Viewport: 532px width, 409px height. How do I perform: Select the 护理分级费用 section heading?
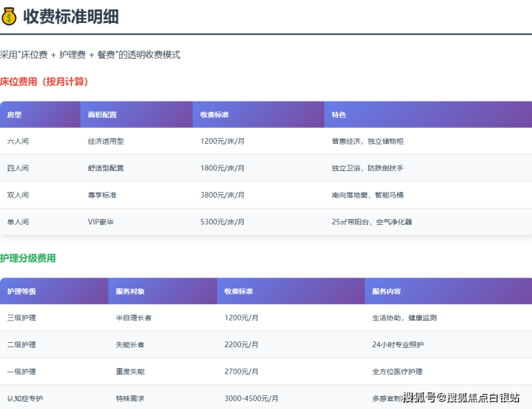coord(28,258)
